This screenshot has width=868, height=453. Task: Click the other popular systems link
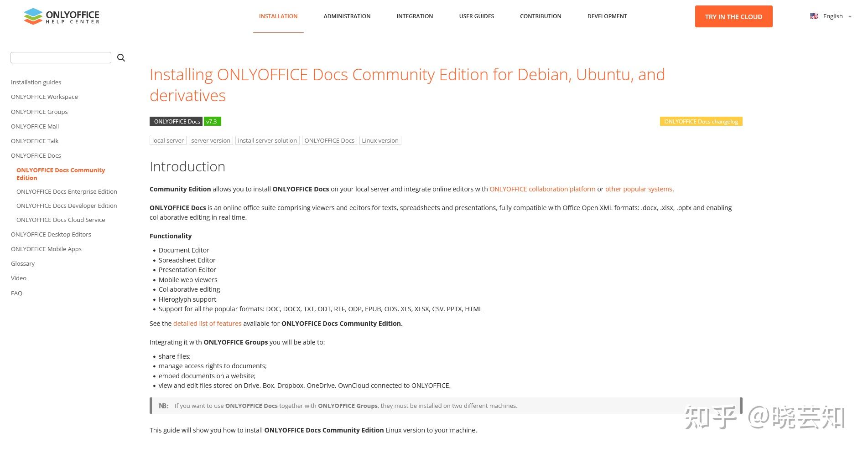[x=638, y=189]
